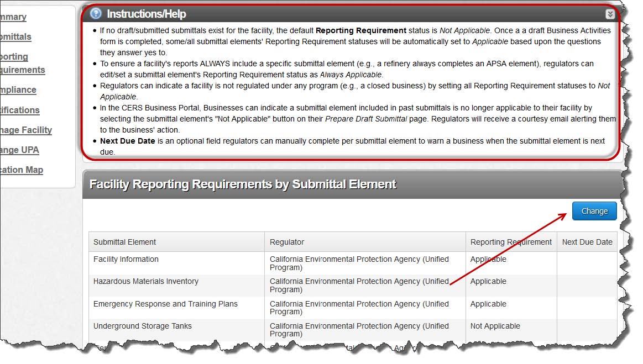Click Applicable status for Hazardous Materials Inventory
The image size is (643, 364).
[488, 281]
